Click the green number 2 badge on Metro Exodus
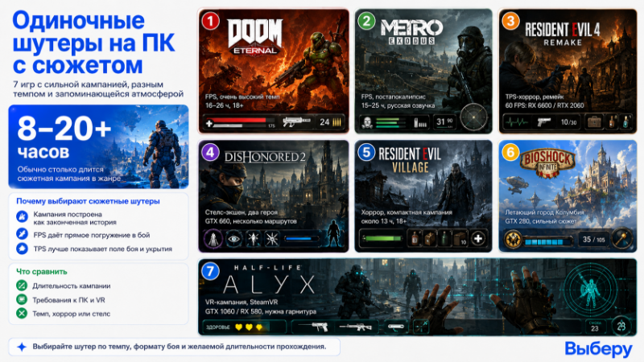Screen dimensions: 644x362 tap(366, 21)
